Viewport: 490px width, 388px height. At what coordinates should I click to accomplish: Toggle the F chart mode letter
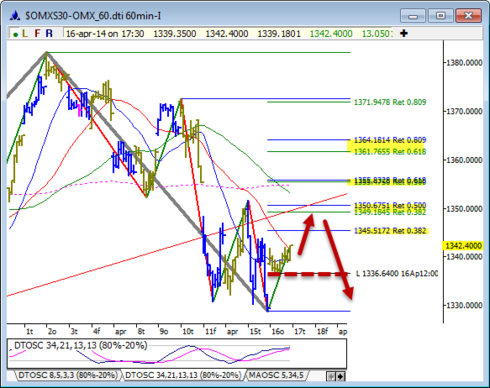[37, 33]
